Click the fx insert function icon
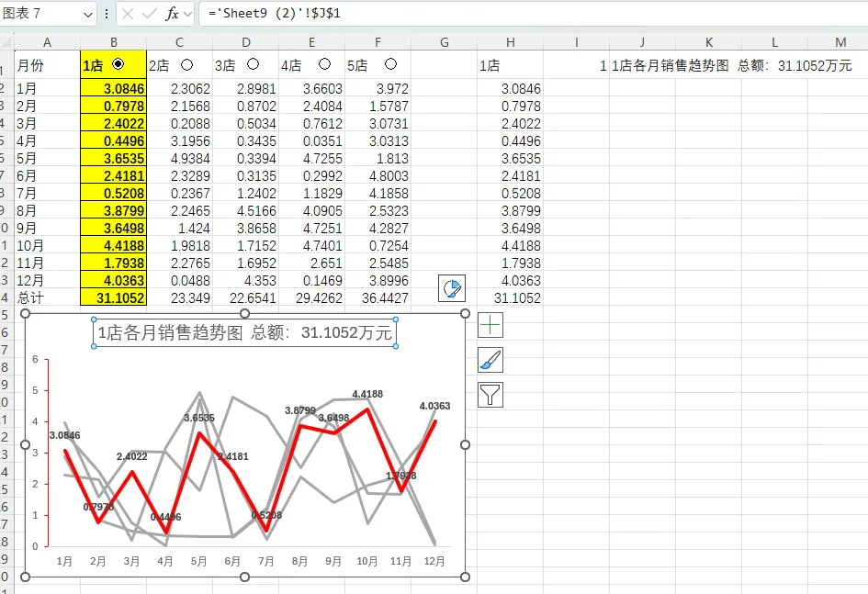 tap(172, 13)
